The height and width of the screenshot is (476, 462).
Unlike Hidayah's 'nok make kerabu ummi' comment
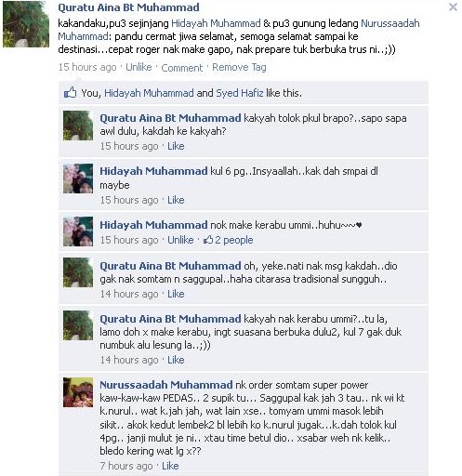tap(180, 240)
